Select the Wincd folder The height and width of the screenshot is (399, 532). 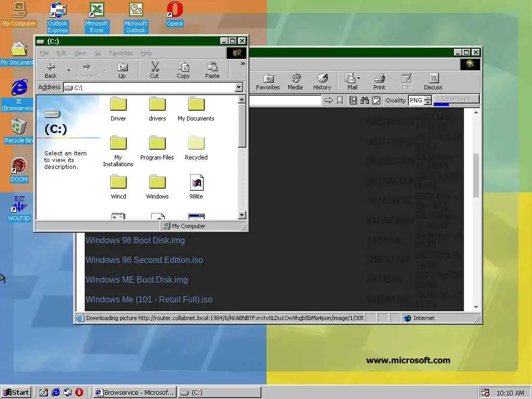point(118,187)
